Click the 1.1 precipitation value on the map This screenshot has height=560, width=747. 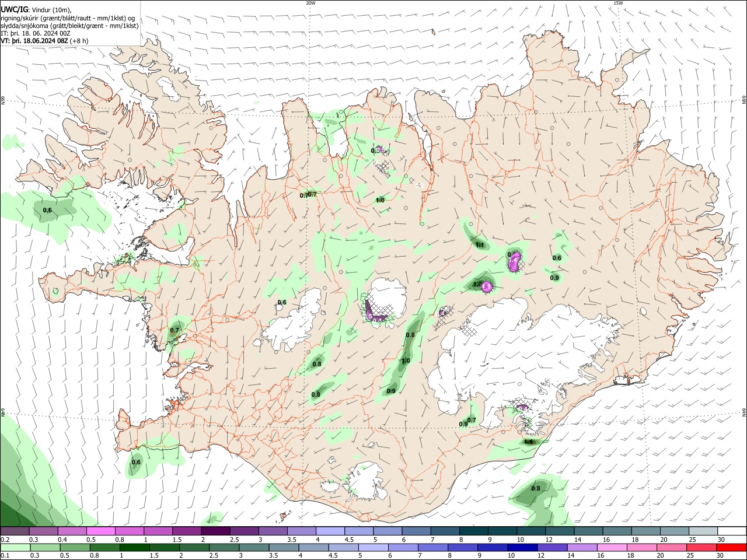(480, 245)
